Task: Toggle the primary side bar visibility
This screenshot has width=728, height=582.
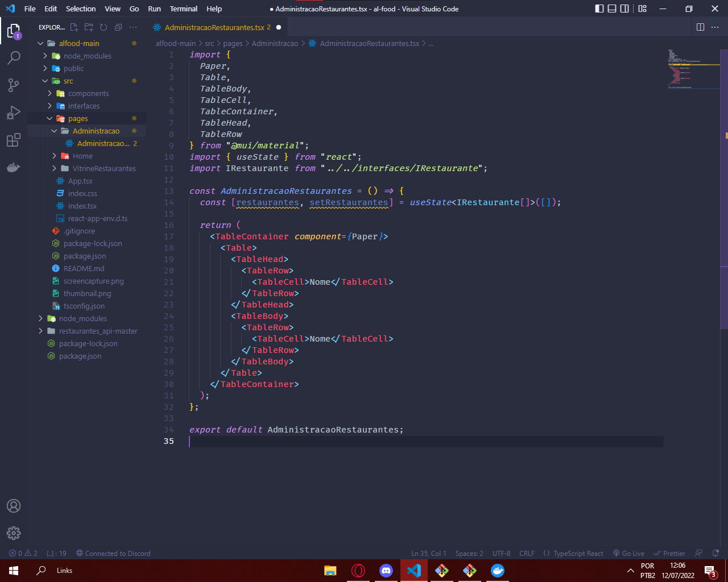Action: (x=599, y=9)
